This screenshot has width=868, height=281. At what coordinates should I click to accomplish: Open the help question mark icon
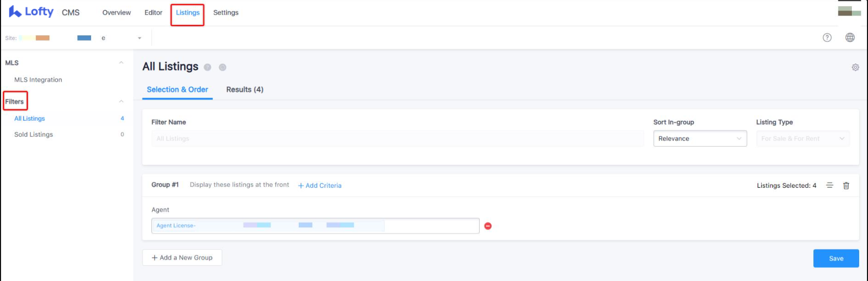pyautogui.click(x=827, y=37)
